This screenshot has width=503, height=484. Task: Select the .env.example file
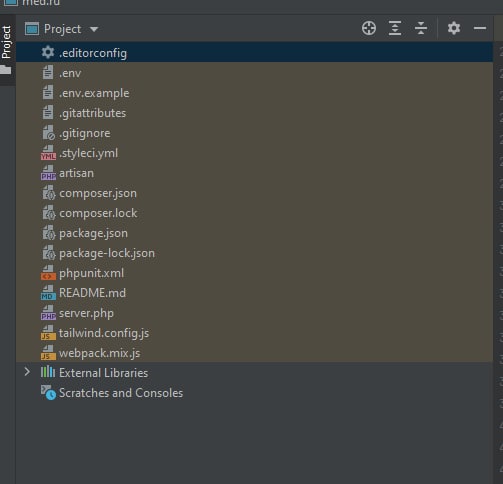254,93
